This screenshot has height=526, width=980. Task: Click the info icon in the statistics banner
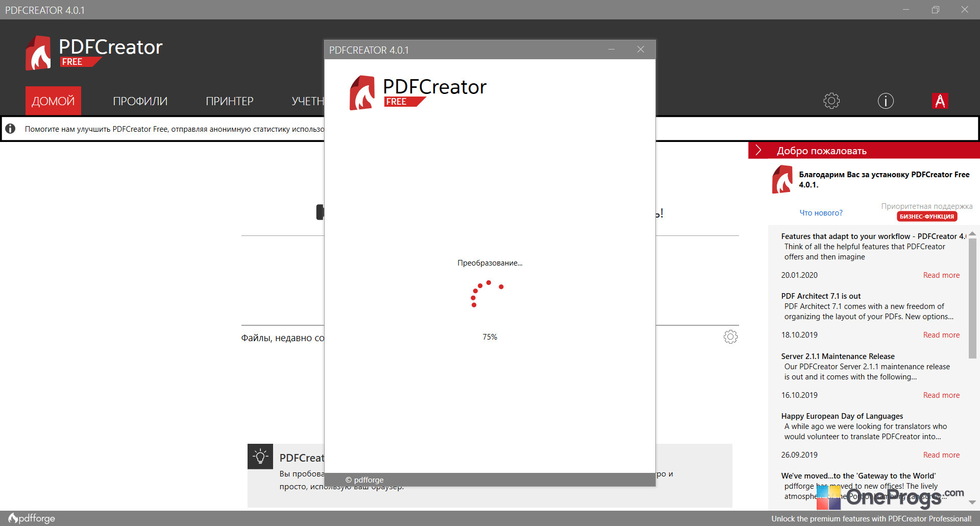coord(10,129)
